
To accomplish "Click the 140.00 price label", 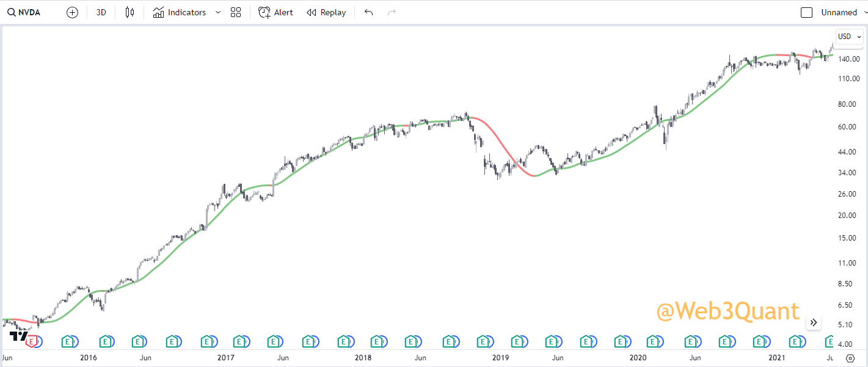I will [x=850, y=59].
